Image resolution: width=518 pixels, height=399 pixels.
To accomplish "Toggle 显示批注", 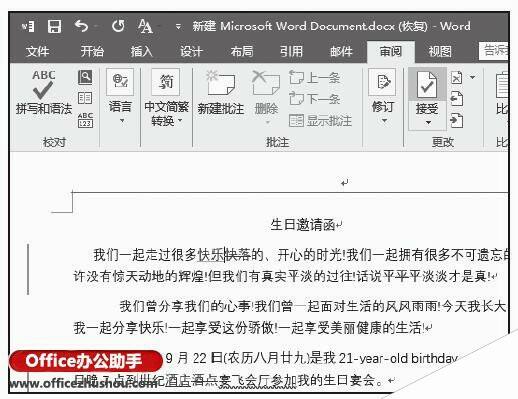I will pos(320,121).
